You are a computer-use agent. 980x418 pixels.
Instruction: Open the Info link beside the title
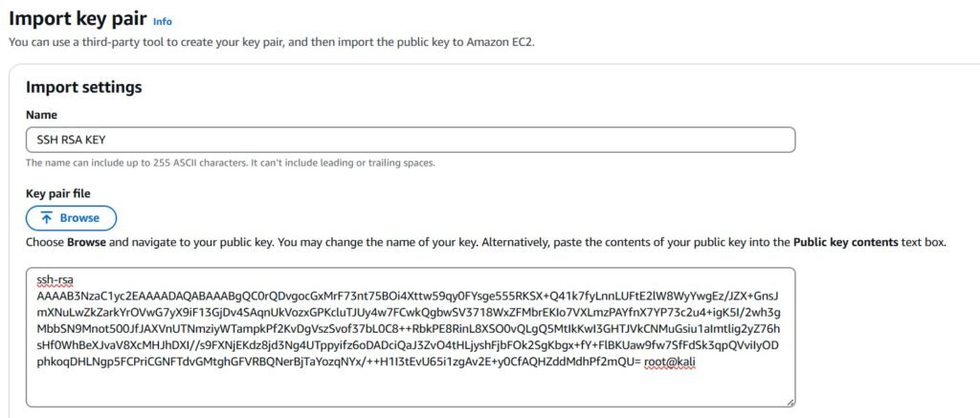click(x=163, y=20)
